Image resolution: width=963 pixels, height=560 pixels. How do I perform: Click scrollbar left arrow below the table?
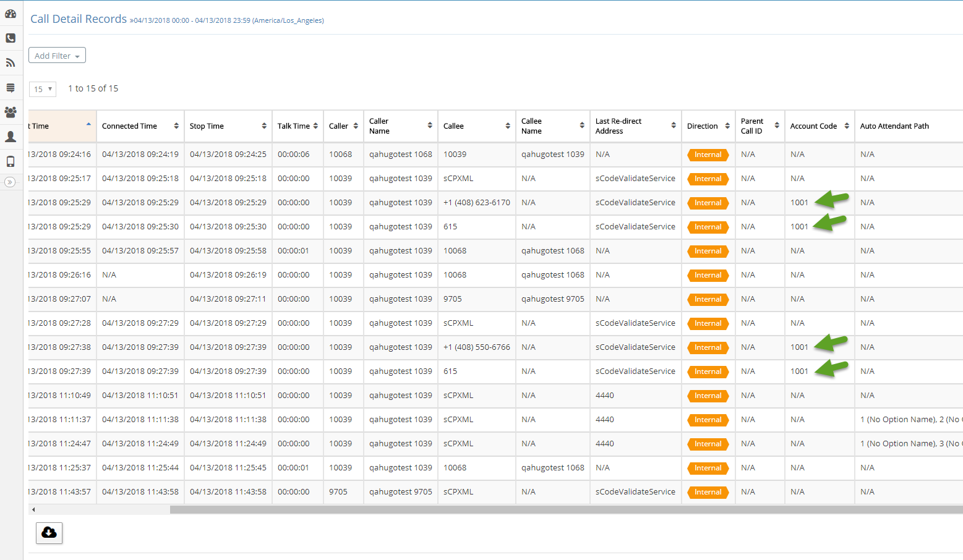point(33,510)
